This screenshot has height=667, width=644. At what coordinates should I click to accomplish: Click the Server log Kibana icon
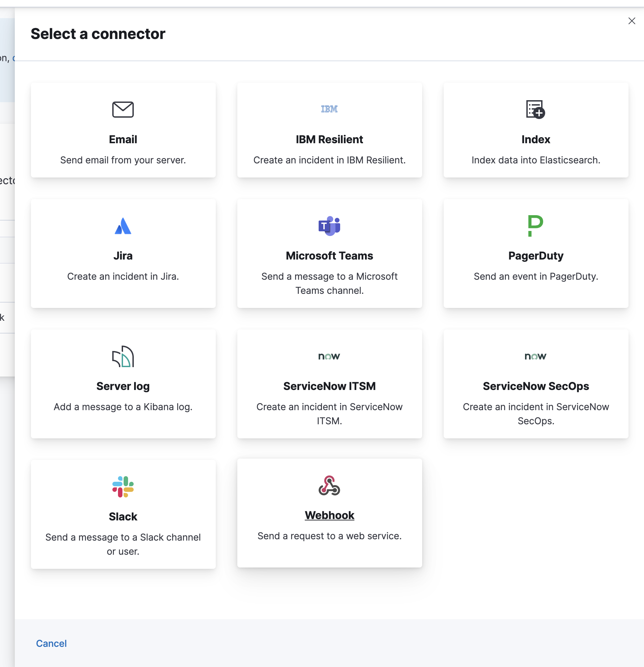[123, 356]
